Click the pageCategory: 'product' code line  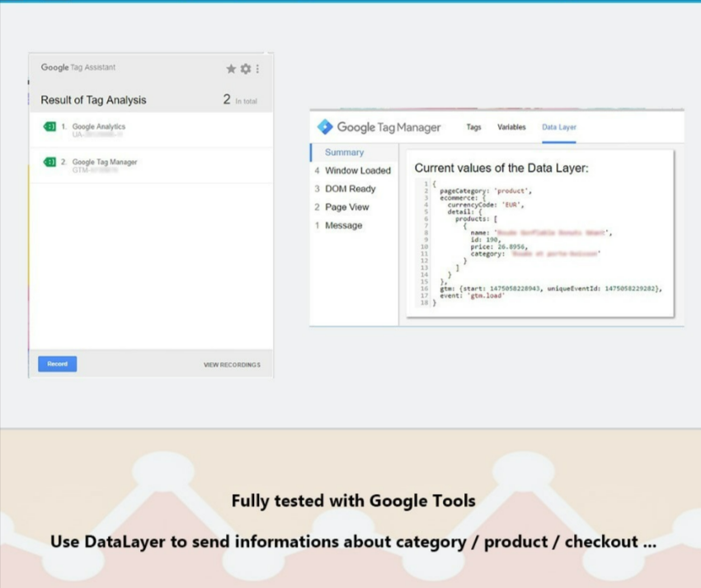point(486,191)
